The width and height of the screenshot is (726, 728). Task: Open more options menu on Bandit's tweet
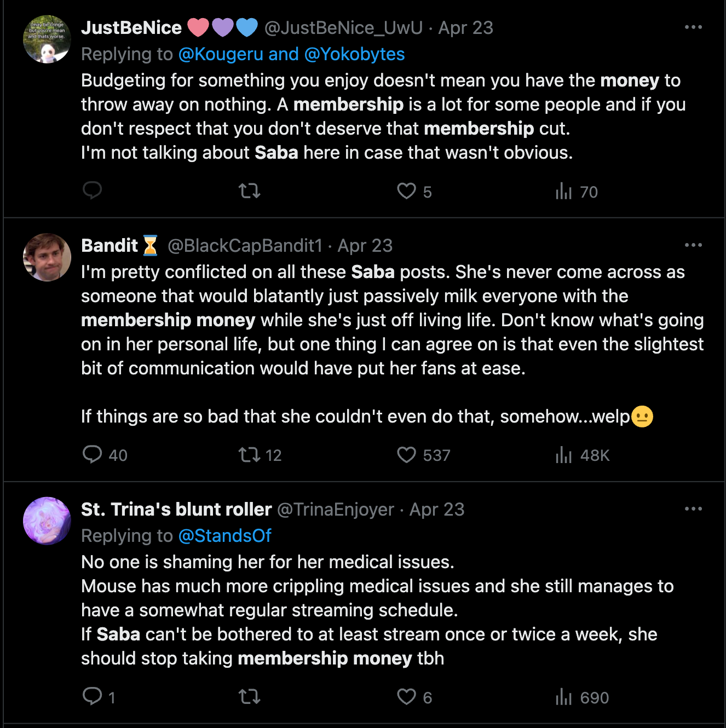[x=693, y=245]
